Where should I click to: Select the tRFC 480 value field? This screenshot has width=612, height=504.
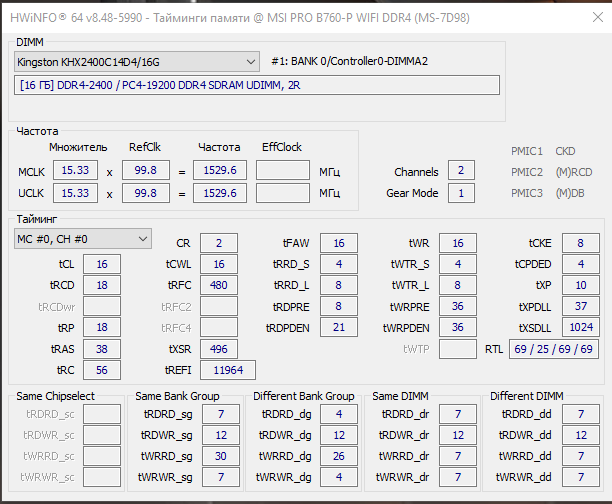[x=219, y=285]
